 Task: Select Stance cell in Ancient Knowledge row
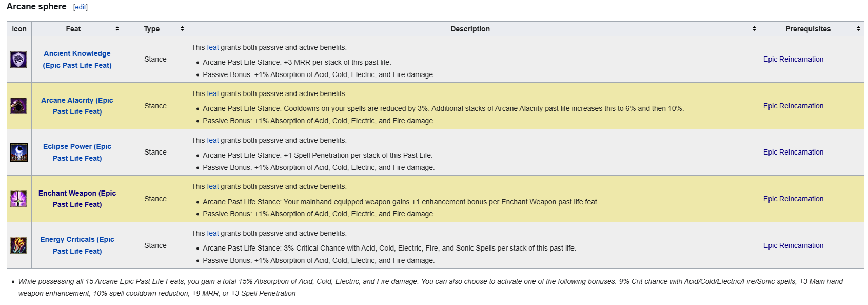tap(155, 59)
